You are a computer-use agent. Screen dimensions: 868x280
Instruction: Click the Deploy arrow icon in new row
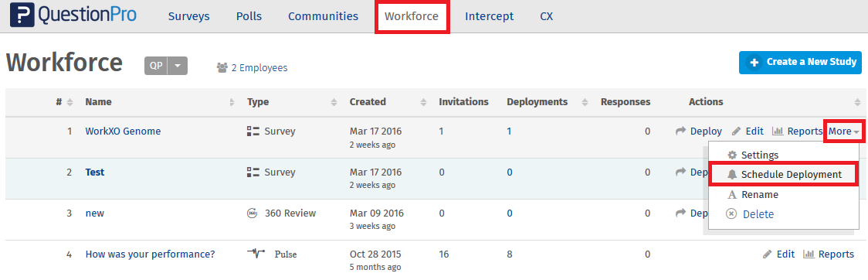[681, 213]
